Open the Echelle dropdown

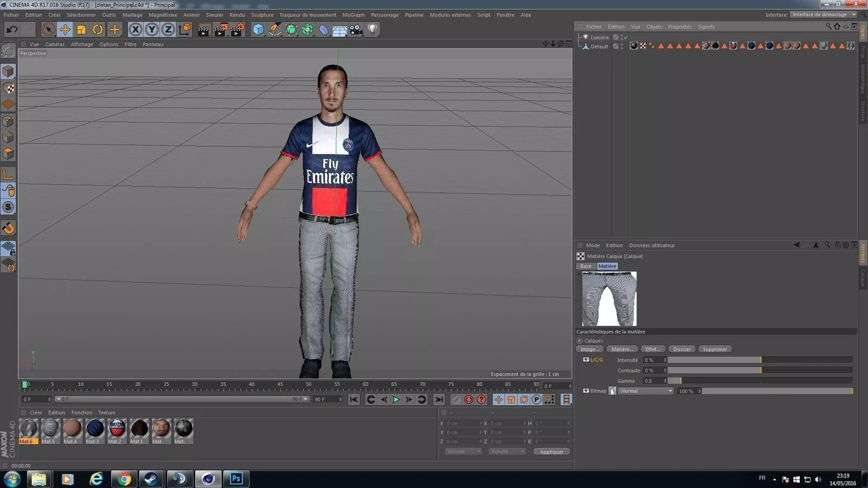tap(507, 451)
